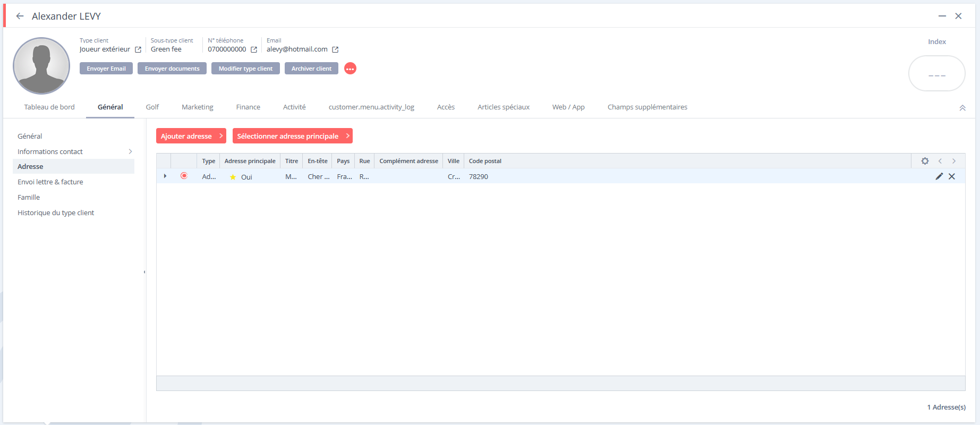Screen dimensions: 980x425
Task: Click the customer avatar picture
Action: tap(41, 66)
